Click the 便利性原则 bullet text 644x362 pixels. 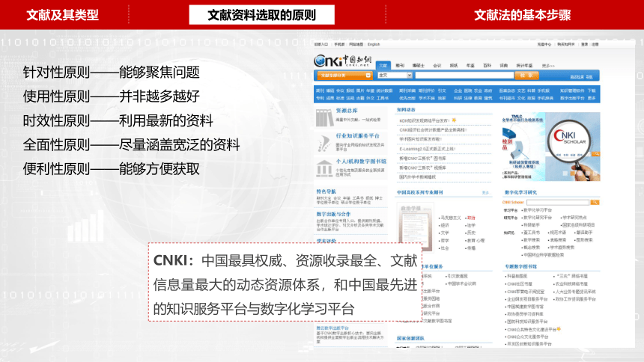[x=112, y=169]
